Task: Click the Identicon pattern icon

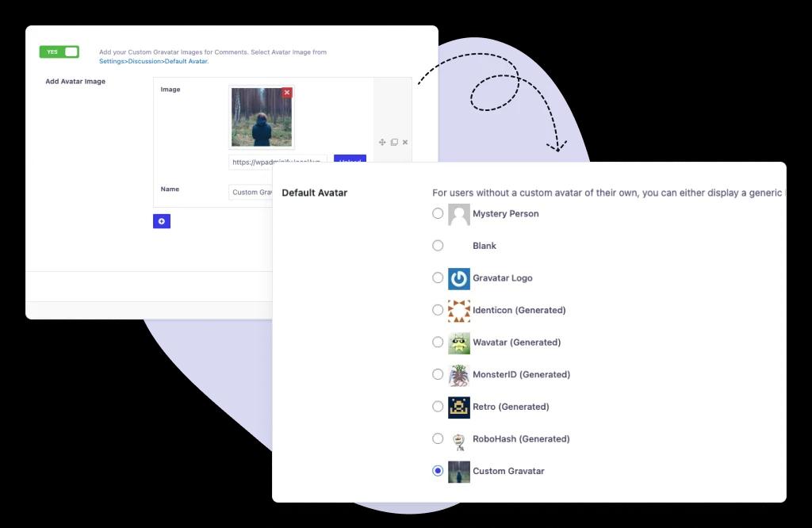Action: click(459, 311)
